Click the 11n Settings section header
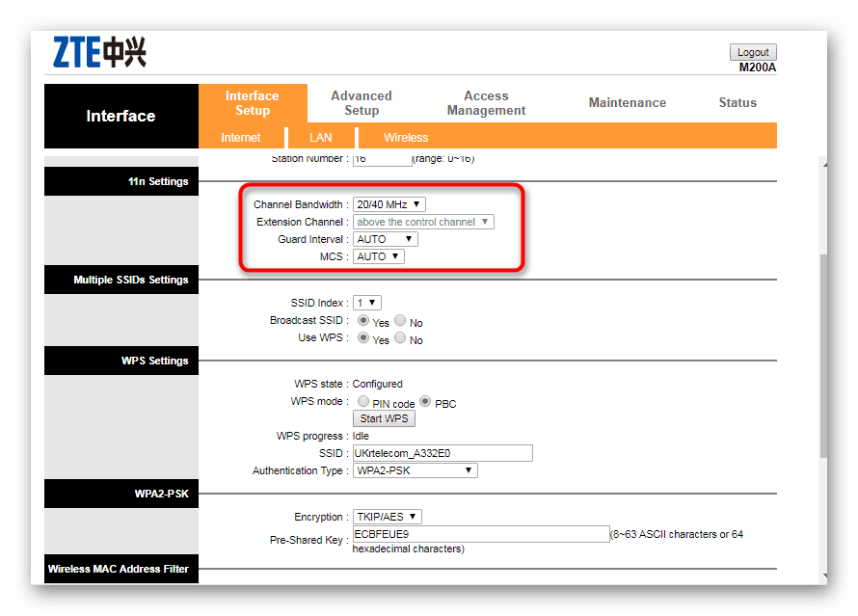Image resolution: width=858 pixels, height=616 pixels. tap(121, 181)
